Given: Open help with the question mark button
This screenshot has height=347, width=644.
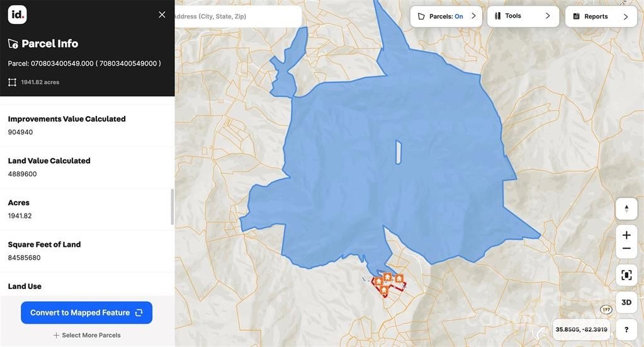Looking at the screenshot, I should click(x=626, y=329).
